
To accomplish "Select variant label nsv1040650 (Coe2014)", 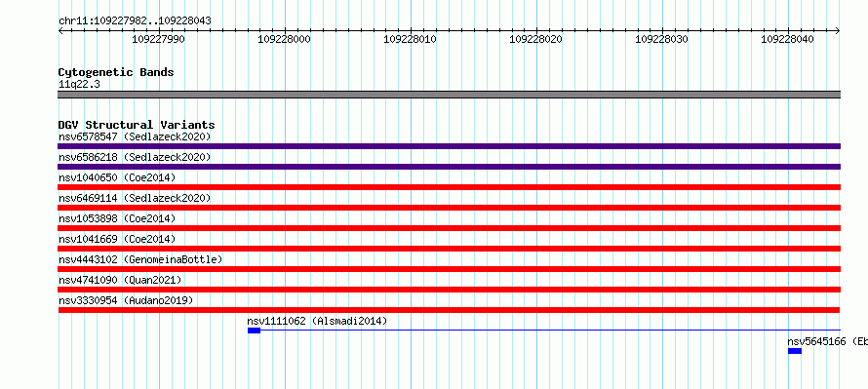I will tap(117, 177).
